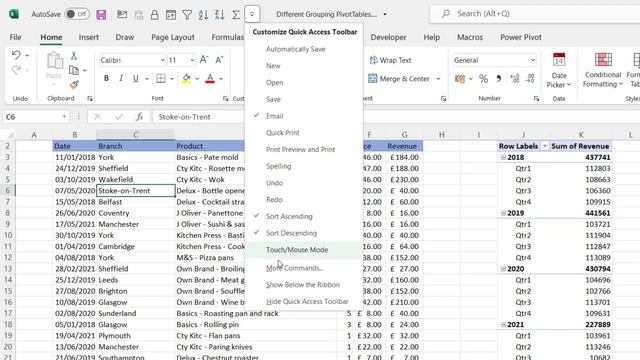The width and height of the screenshot is (640, 360).
Task: Open the Calibri font name dropdown
Action: [162, 60]
